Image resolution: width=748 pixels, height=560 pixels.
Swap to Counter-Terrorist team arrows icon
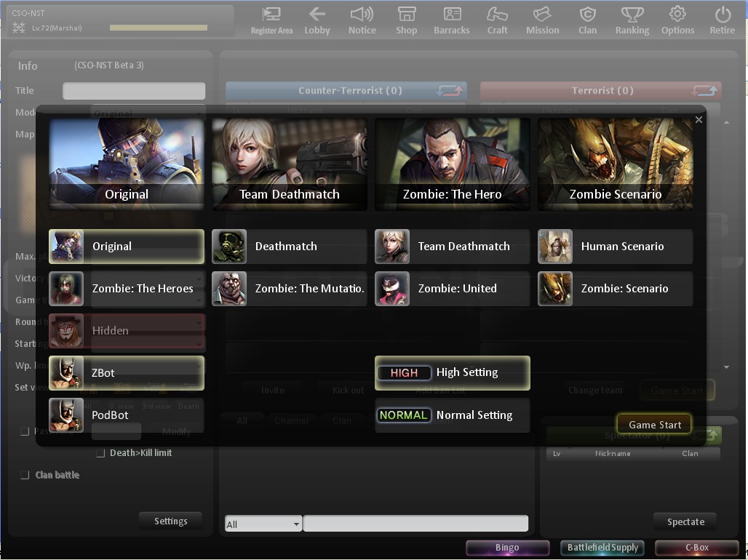pyautogui.click(x=450, y=90)
